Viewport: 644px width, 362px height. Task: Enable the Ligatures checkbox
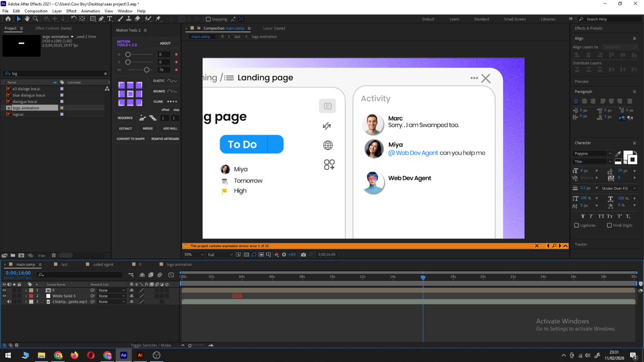(576, 225)
